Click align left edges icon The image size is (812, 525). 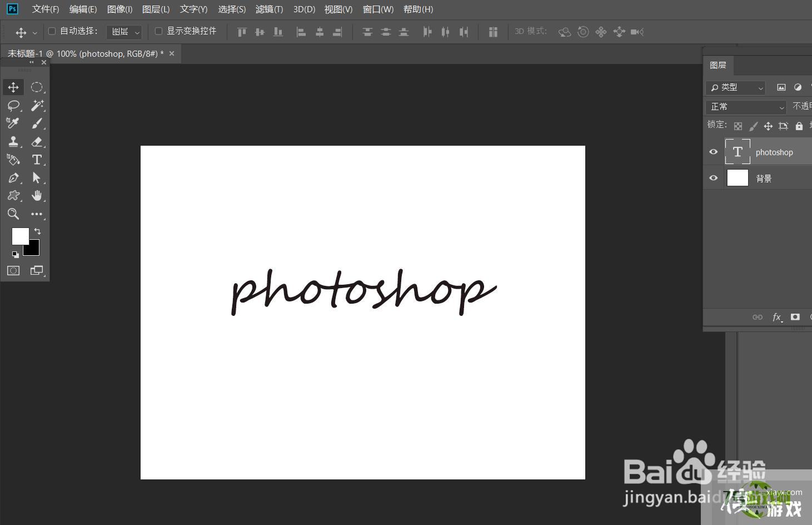pyautogui.click(x=301, y=32)
